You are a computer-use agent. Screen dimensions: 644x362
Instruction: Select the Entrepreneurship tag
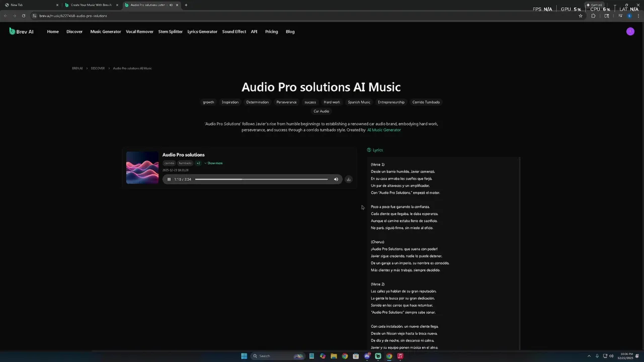[391, 102]
